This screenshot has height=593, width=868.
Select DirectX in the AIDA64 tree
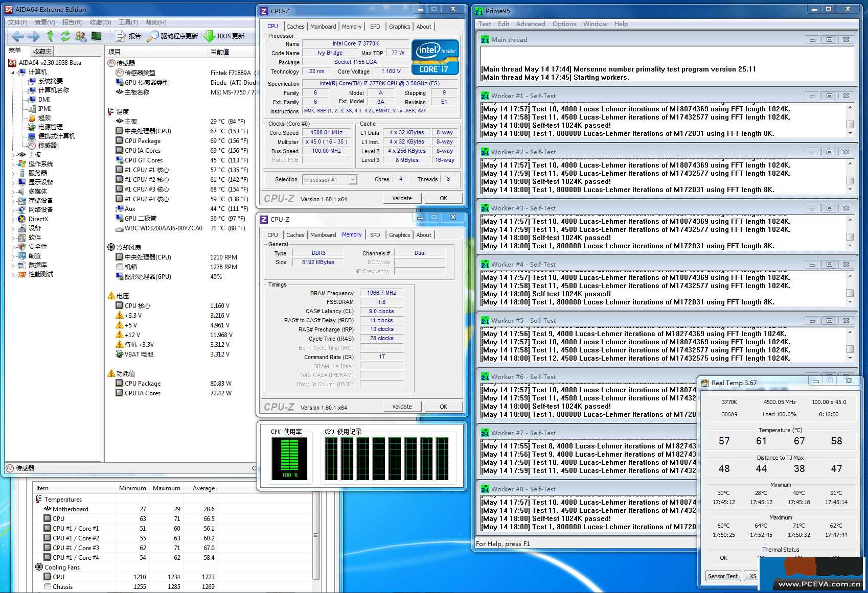(38, 219)
